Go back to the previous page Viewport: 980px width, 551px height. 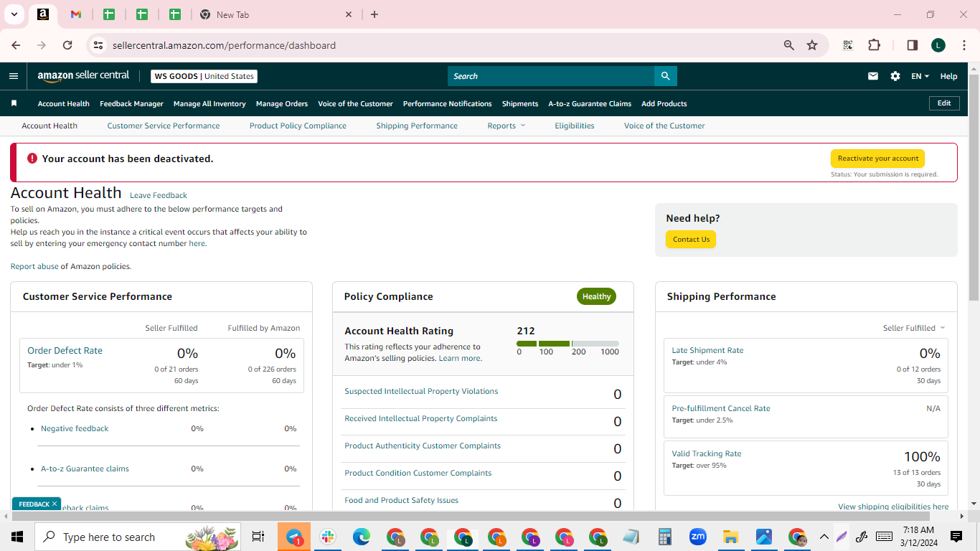pyautogui.click(x=16, y=45)
